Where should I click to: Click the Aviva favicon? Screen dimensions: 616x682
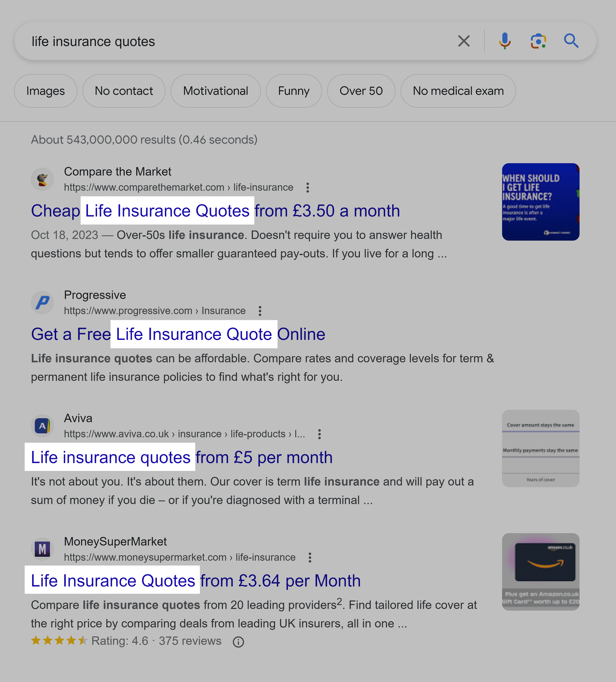(42, 426)
